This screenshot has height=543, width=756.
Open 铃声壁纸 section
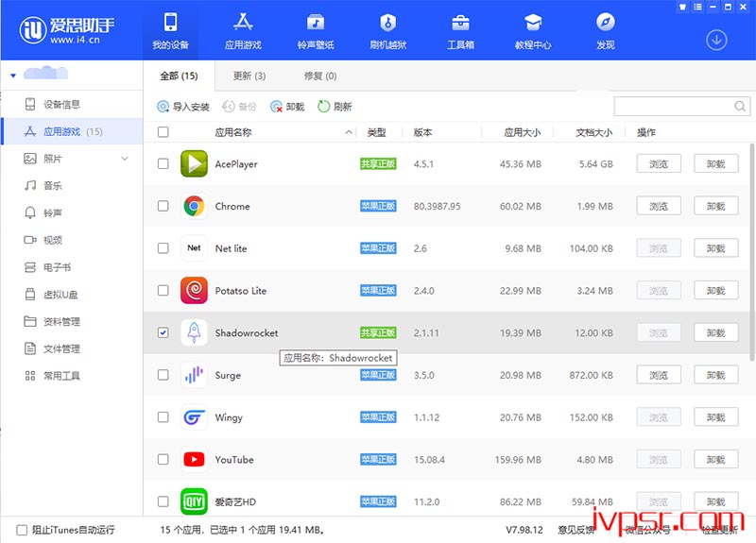point(316,31)
